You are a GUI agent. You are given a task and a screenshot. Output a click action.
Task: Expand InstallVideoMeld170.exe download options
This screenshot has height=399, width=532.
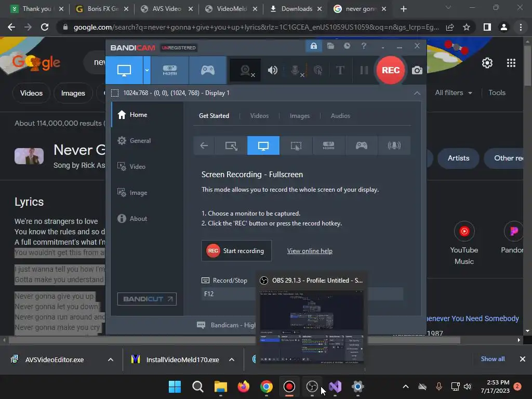click(232, 360)
